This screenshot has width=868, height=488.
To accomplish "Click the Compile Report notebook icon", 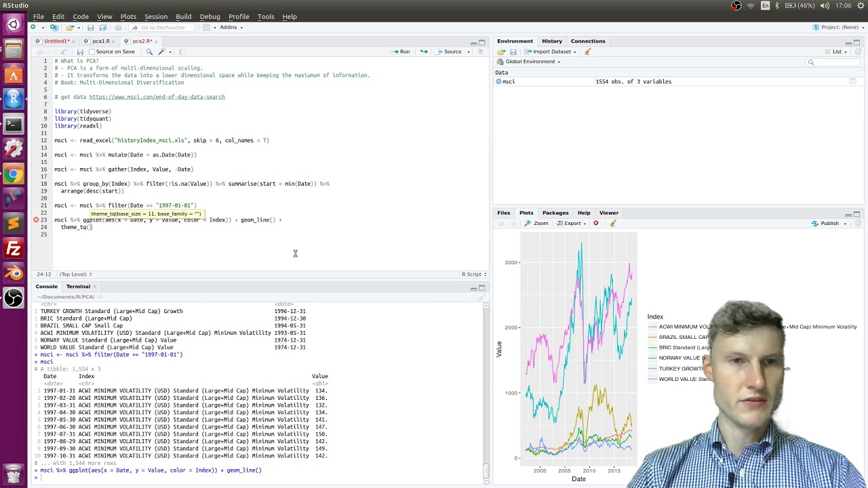I will (182, 52).
